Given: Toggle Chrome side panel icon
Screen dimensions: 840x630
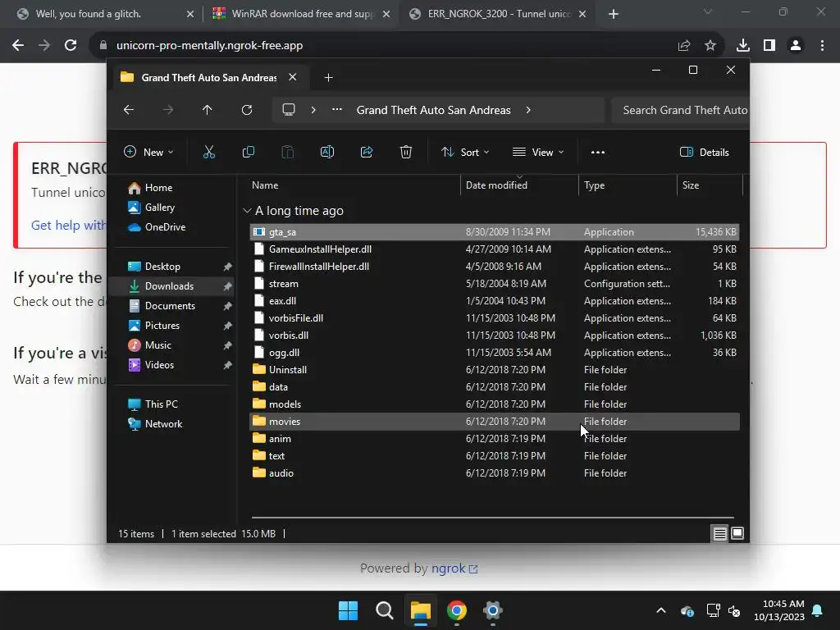Looking at the screenshot, I should (x=769, y=46).
